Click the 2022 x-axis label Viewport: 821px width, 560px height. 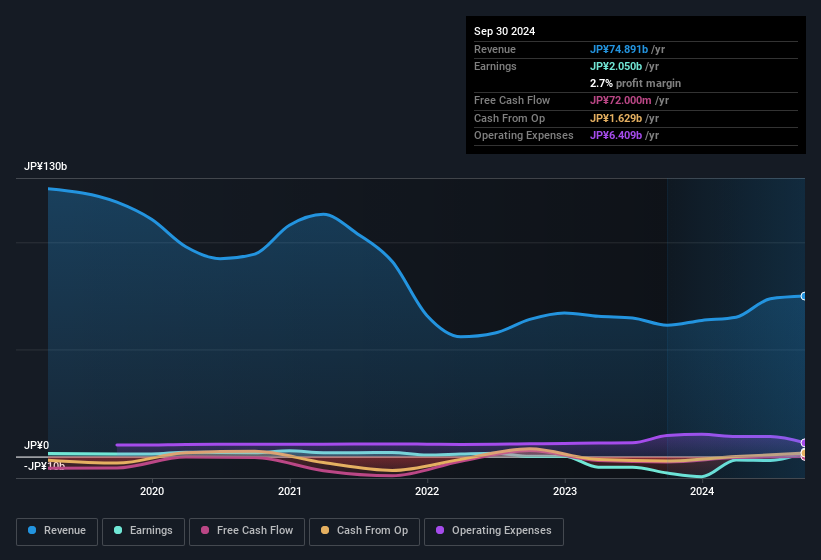coord(427,491)
